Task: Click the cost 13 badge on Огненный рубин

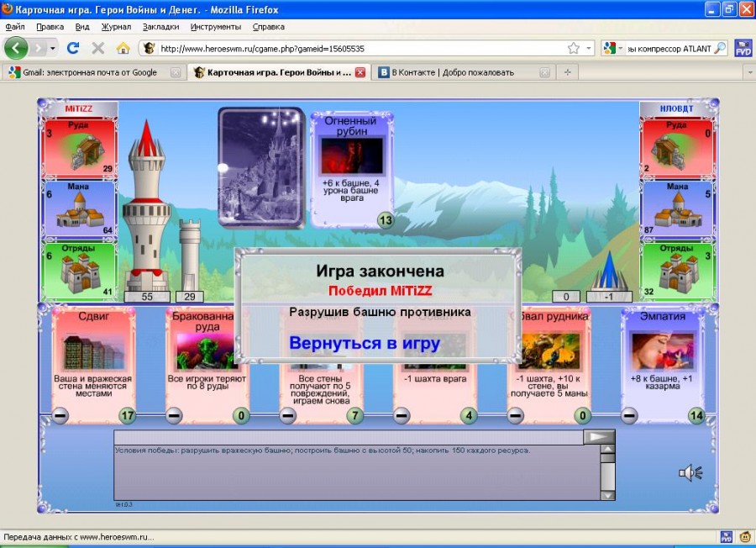Action: click(x=386, y=220)
